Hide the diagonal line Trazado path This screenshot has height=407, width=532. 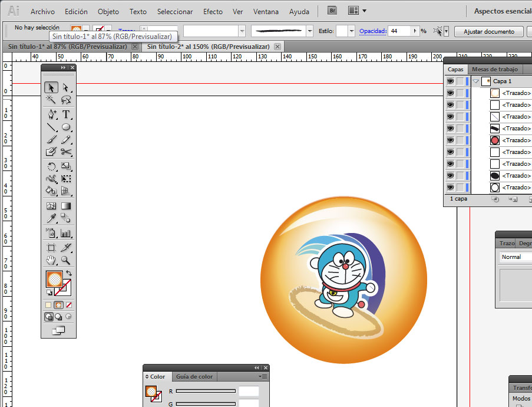[x=450, y=117]
